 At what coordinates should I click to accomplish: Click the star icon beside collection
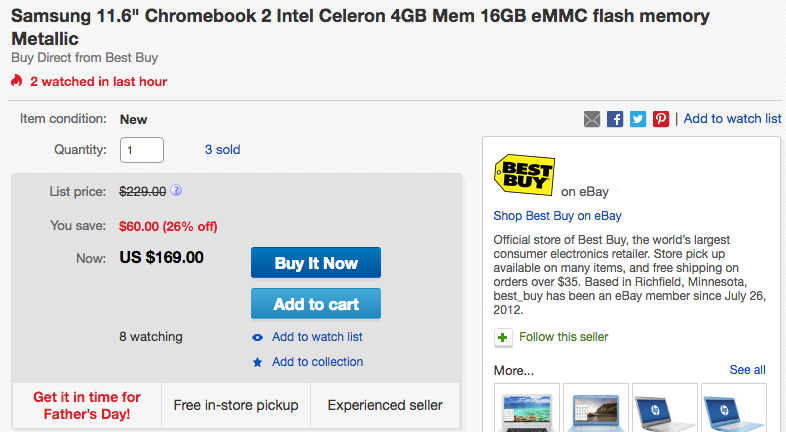coord(258,362)
